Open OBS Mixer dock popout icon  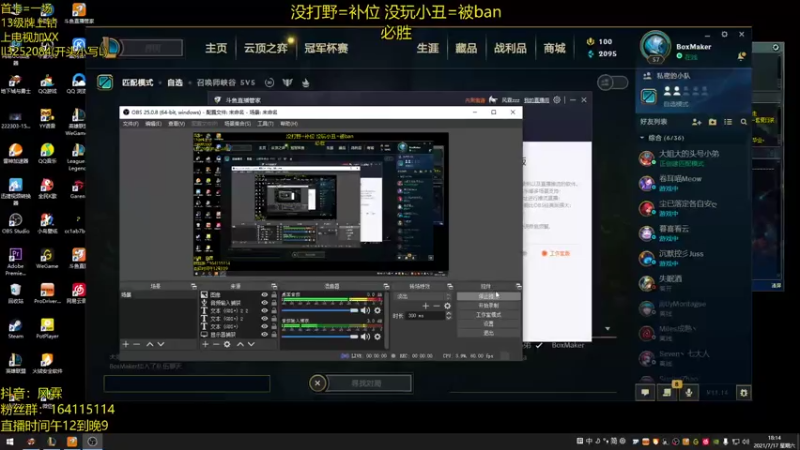point(386,286)
